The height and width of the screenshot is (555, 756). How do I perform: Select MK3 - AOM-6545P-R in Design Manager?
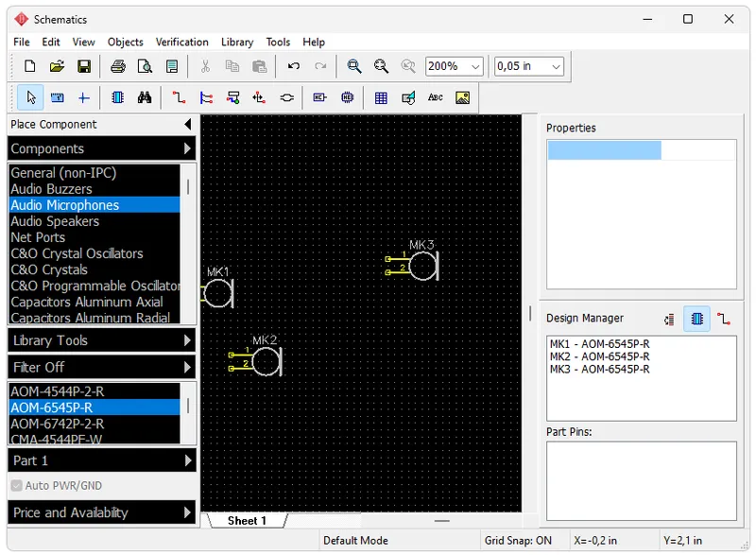pyautogui.click(x=599, y=369)
